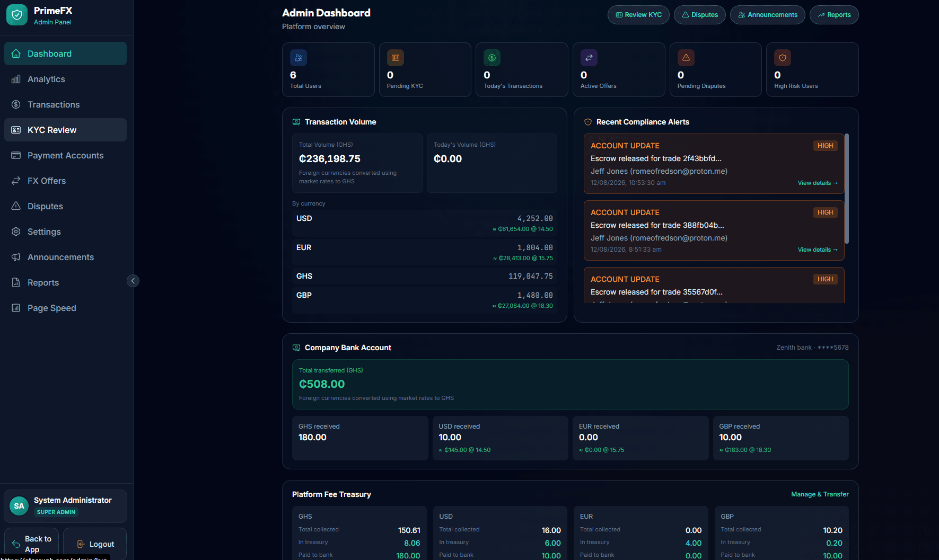Open the Manage & Transfer link
Image resolution: width=939 pixels, height=560 pixels.
click(820, 494)
